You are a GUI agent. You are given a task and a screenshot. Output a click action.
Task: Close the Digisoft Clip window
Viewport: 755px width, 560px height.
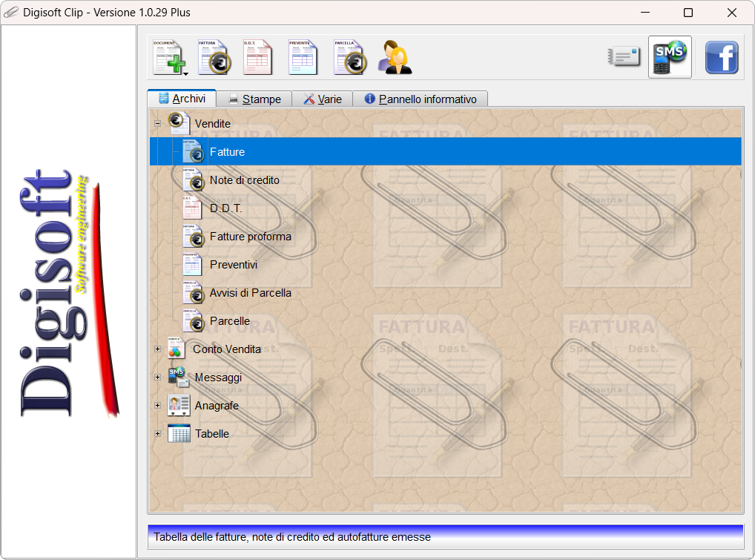tap(732, 13)
